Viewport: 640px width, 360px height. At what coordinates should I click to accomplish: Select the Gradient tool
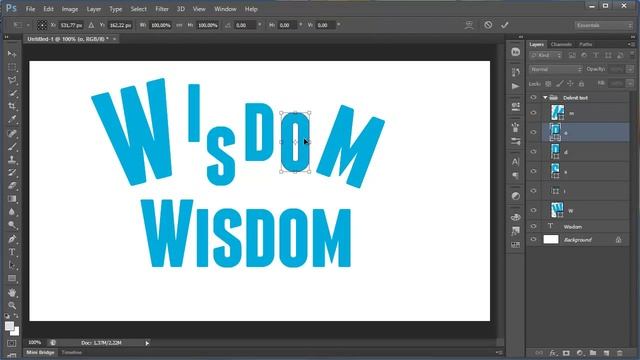[x=12, y=199]
